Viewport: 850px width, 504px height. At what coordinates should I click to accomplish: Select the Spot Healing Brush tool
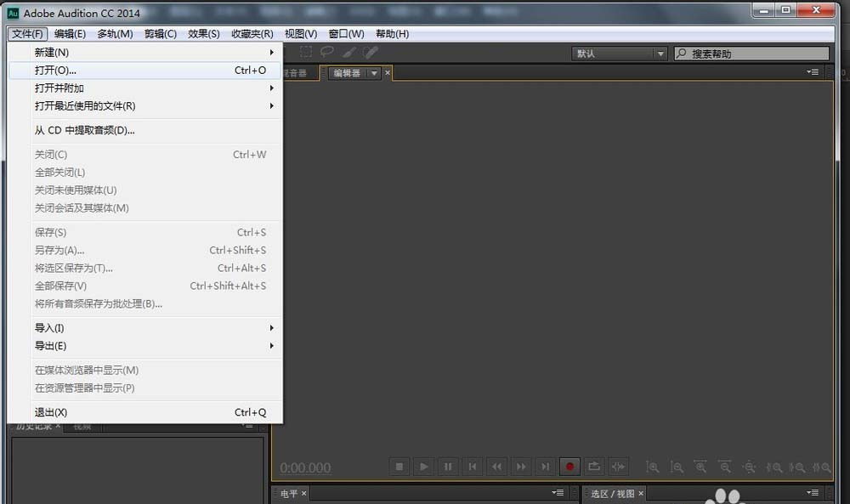click(x=371, y=52)
